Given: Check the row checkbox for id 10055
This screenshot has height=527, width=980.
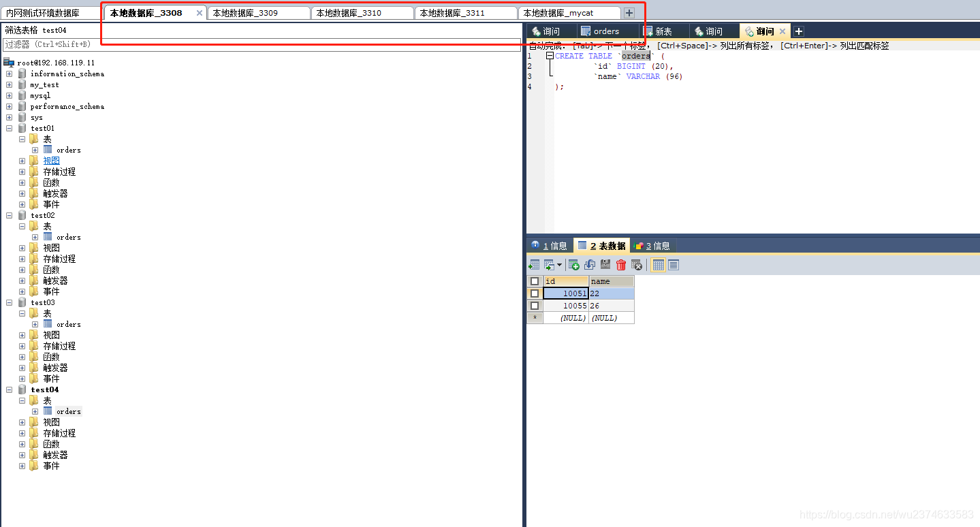Looking at the screenshot, I should [535, 306].
